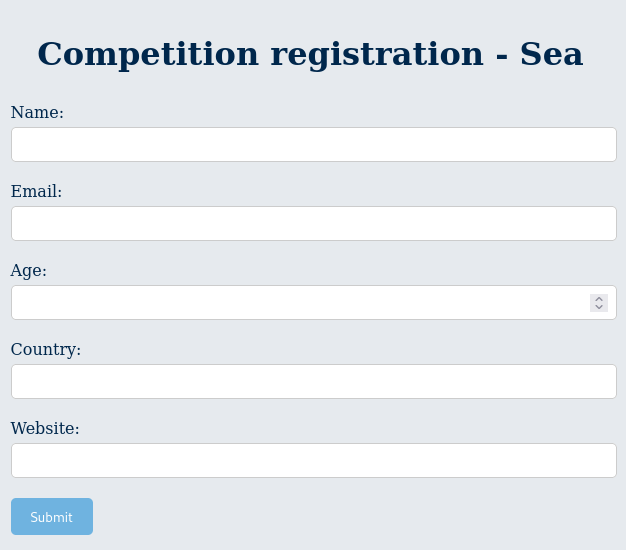
Task: Focus the Name text field
Action: click(x=314, y=144)
